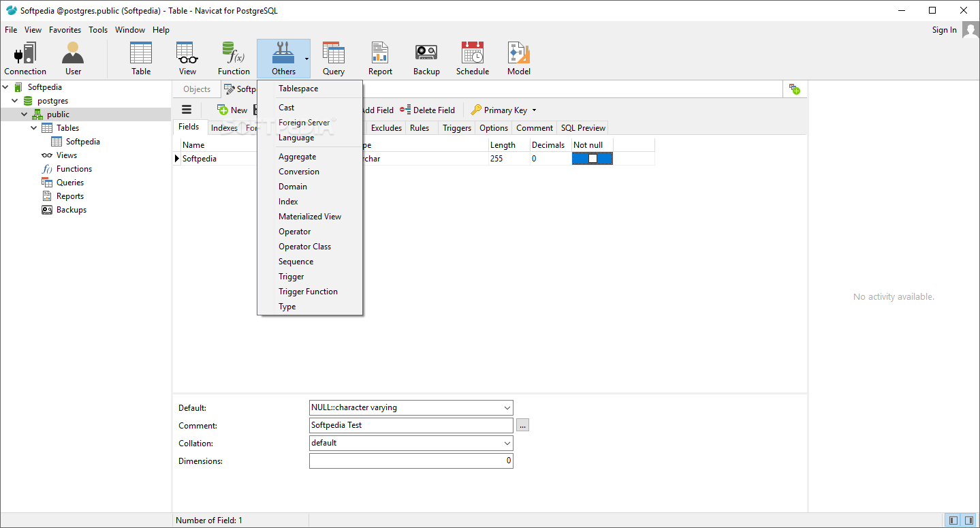
Task: Open the hamburger menu in table designer
Action: tap(187, 110)
